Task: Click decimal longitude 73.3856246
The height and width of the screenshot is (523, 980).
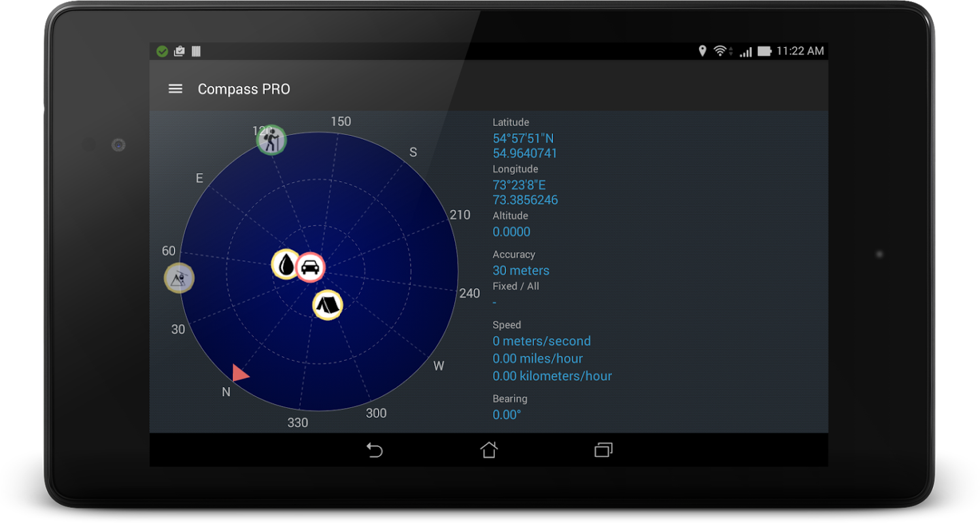Action: (x=525, y=200)
